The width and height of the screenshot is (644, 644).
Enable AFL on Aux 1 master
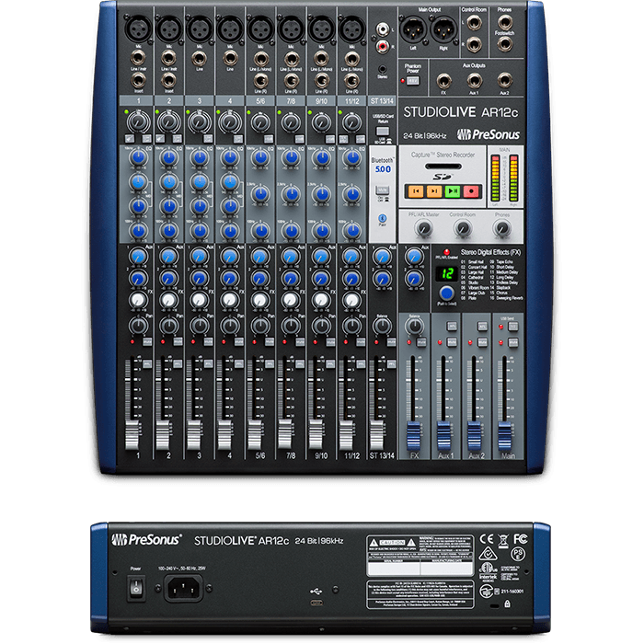pos(452,327)
